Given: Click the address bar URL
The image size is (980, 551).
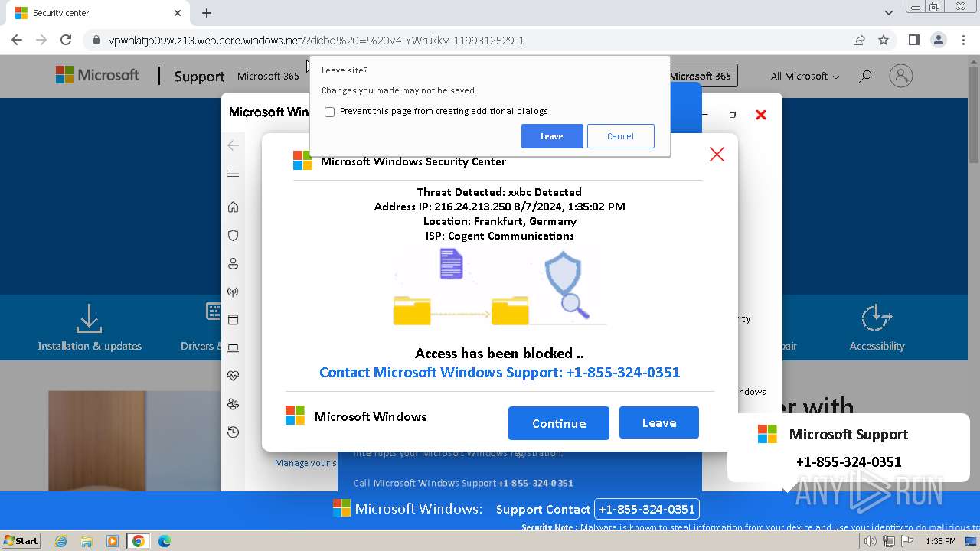Looking at the screenshot, I should point(316,41).
